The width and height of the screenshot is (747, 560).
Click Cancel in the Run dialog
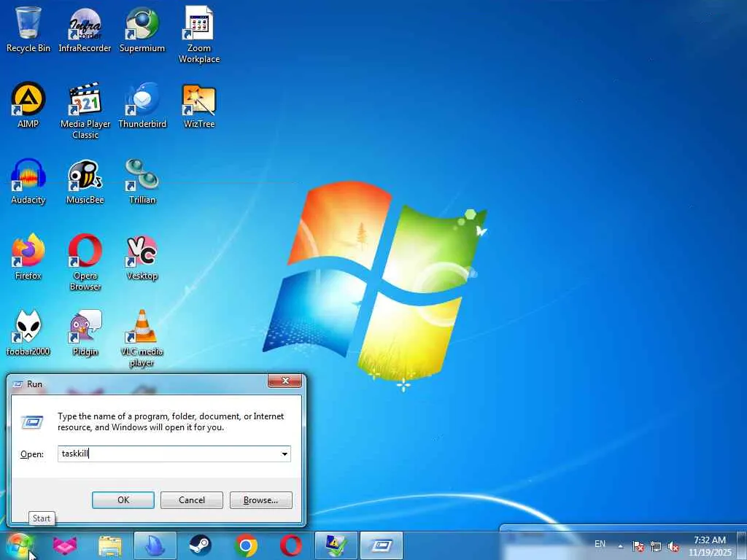tap(192, 500)
